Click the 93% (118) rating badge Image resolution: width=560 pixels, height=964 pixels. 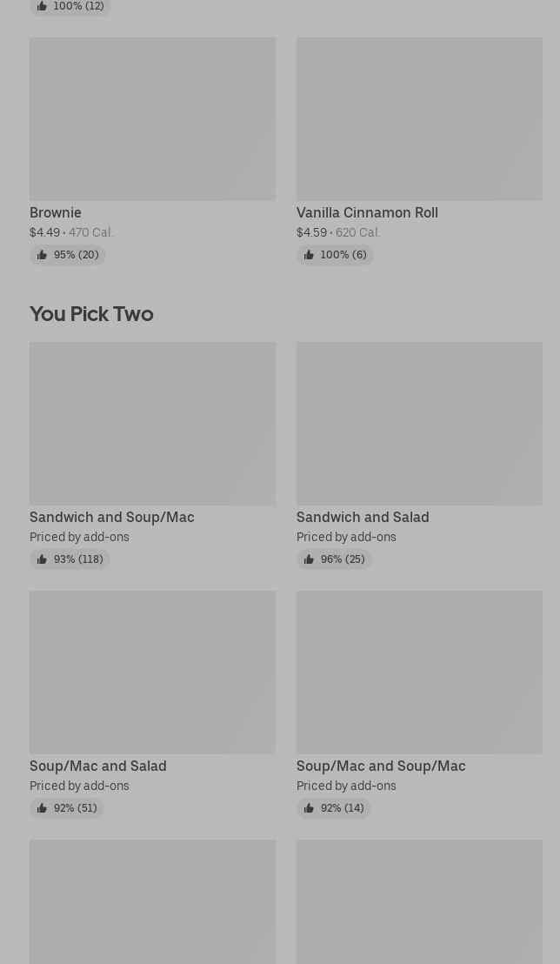click(70, 559)
